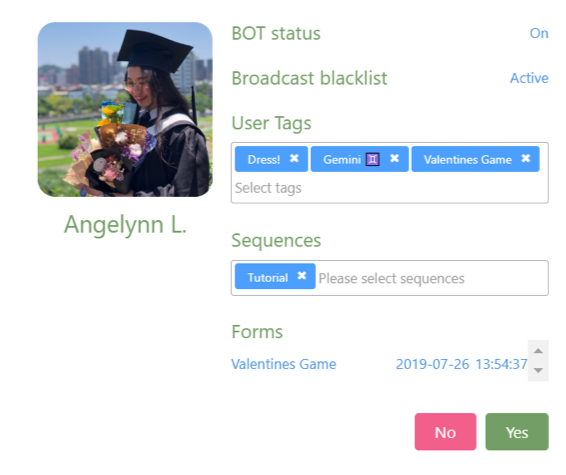Toggle BOT status On

(539, 33)
